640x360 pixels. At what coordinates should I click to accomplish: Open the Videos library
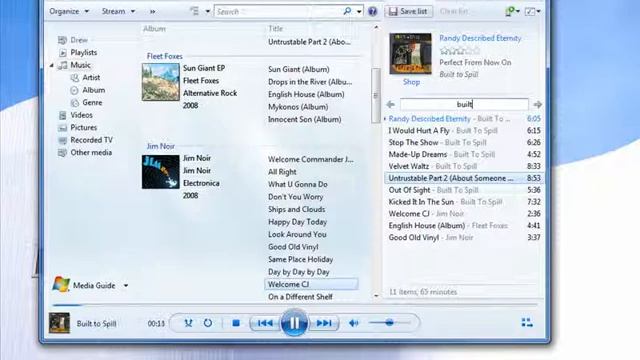tap(81, 115)
